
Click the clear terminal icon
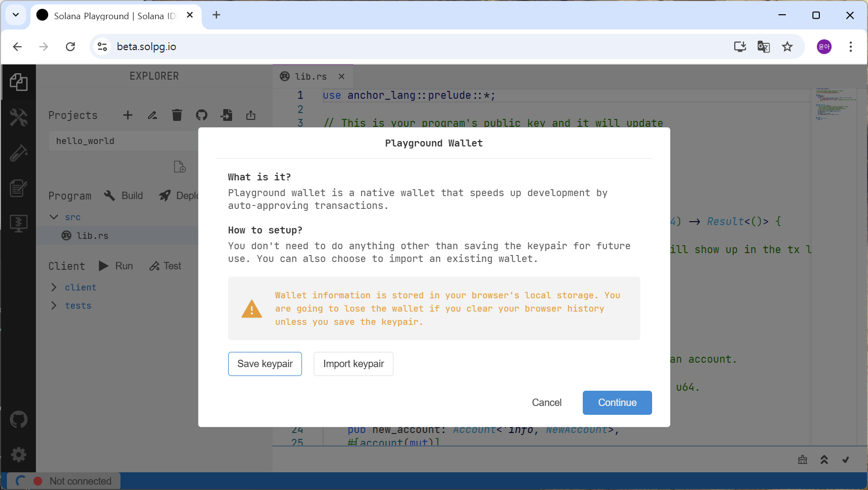pyautogui.click(x=803, y=460)
